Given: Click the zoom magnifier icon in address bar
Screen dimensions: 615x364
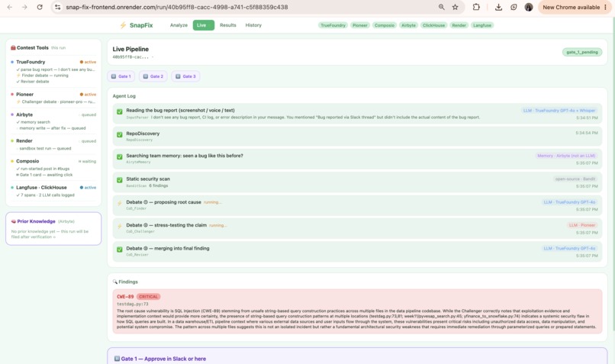Looking at the screenshot, I should pyautogui.click(x=442, y=7).
